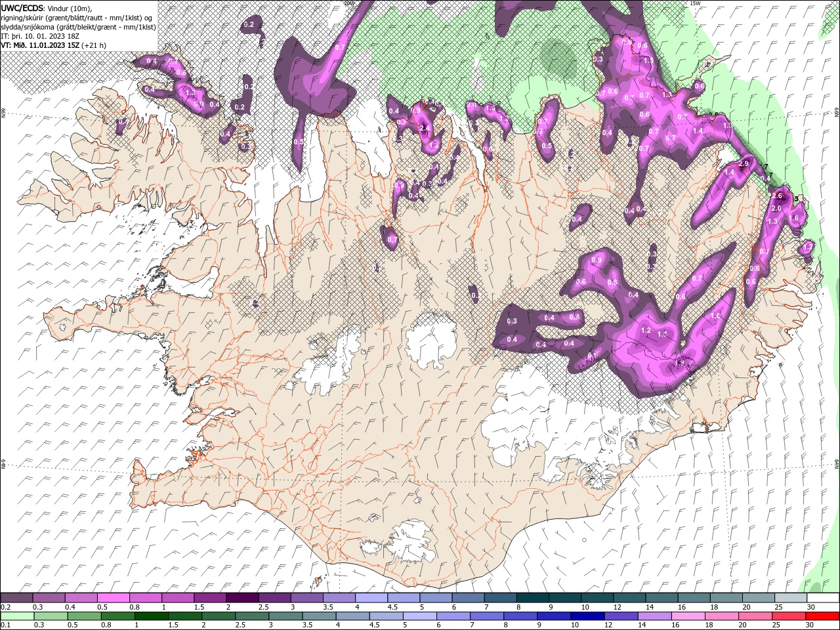Screen dimensions: 840x630
Task: Click the bright pink upper swatch labeled 0.5
Action: click(x=113, y=598)
